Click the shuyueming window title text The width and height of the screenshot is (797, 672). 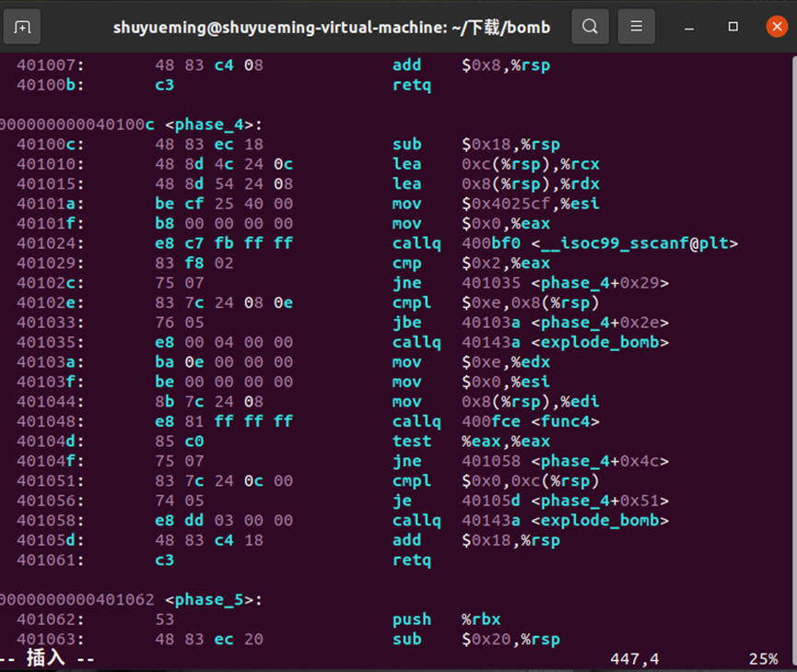(x=332, y=27)
